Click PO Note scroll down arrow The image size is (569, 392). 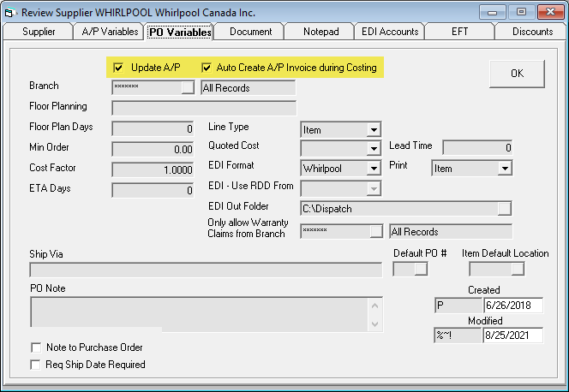(x=374, y=324)
